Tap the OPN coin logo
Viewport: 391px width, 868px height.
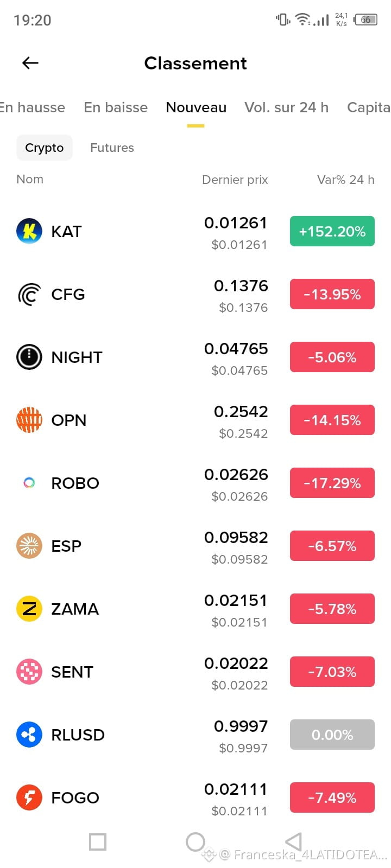point(29,420)
